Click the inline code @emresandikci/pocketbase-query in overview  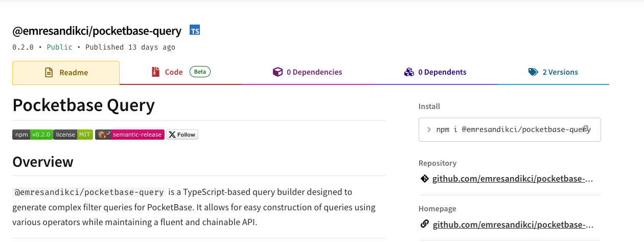point(89,192)
